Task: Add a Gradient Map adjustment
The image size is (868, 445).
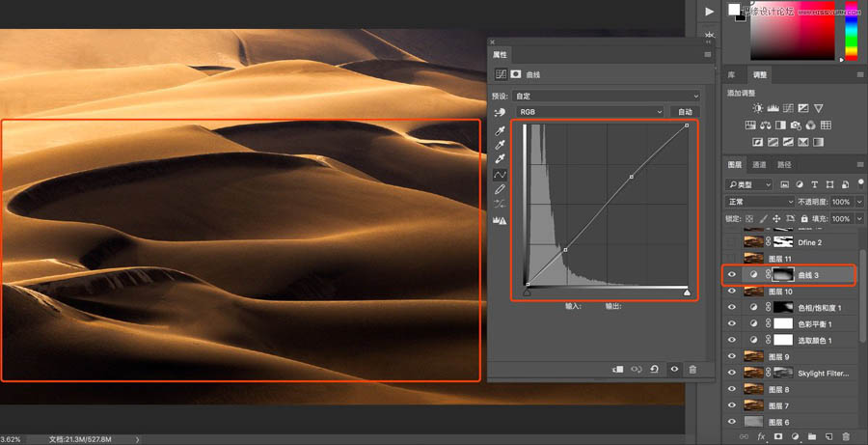Action: 818,143
